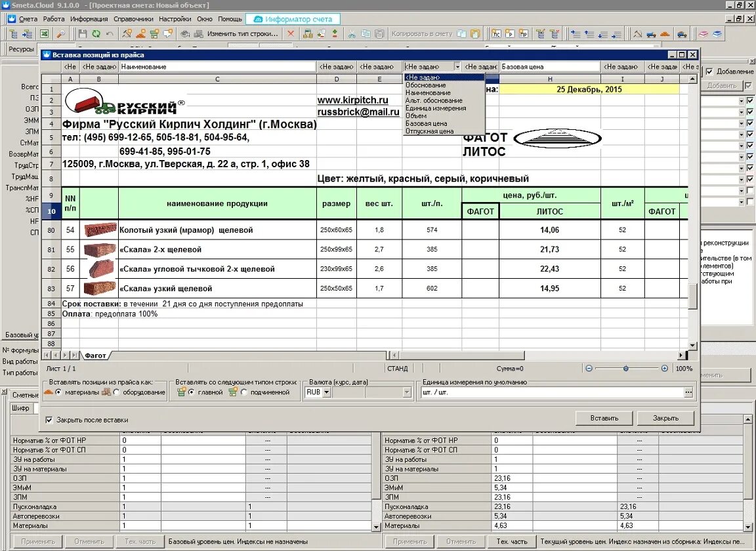Toggle 'Закрыть после вставки' checkbox
This screenshot has height=551, width=756.
[x=49, y=420]
